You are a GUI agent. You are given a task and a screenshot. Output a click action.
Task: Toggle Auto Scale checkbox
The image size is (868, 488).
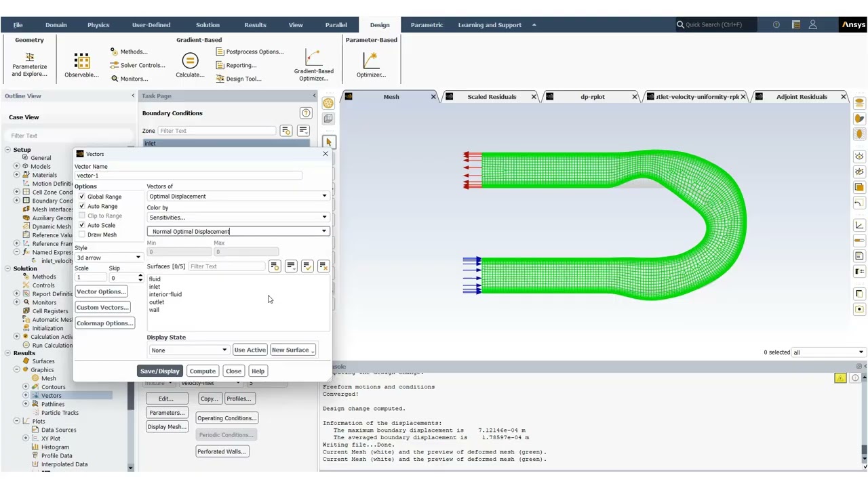(82, 225)
